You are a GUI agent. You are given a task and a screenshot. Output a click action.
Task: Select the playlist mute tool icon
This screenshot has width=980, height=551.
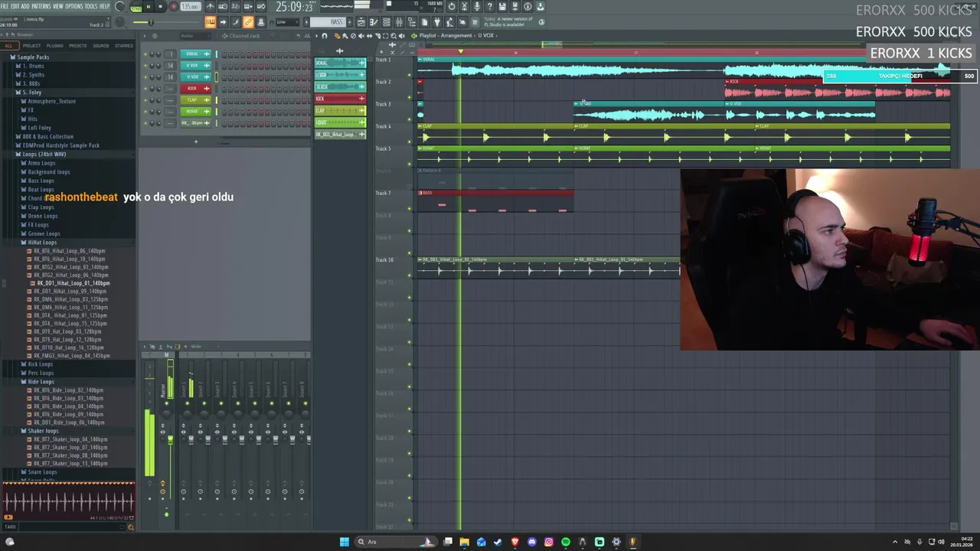tap(361, 36)
